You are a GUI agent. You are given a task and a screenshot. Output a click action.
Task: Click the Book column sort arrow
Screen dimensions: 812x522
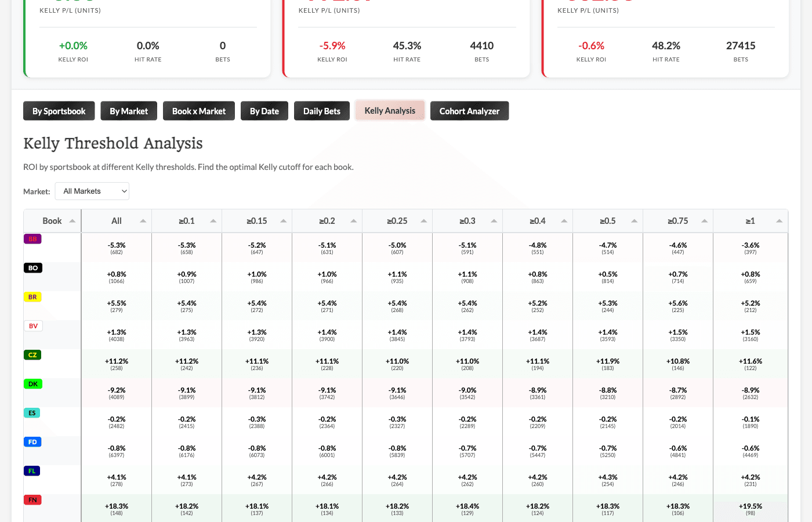[x=72, y=220]
